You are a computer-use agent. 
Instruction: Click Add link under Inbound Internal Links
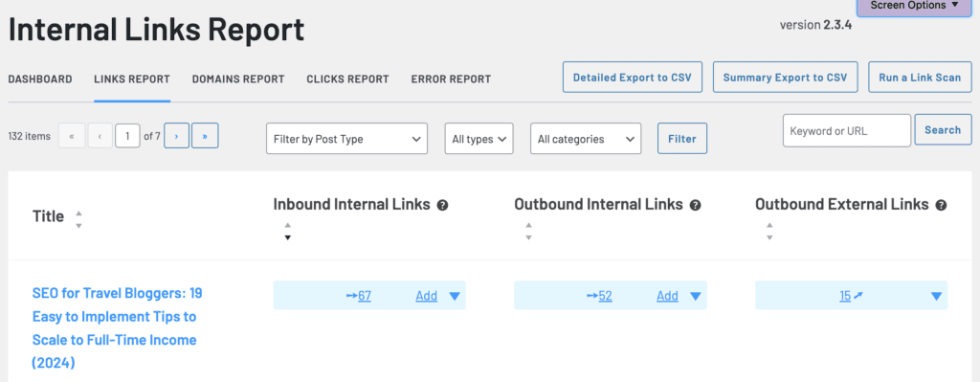tap(426, 296)
